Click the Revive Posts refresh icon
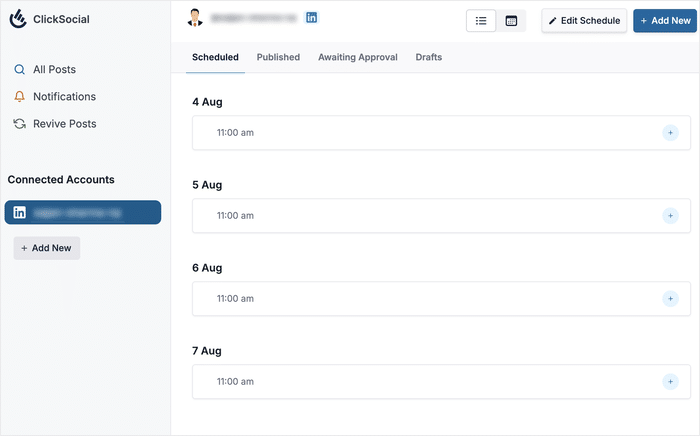This screenshot has height=436, width=700. (19, 124)
